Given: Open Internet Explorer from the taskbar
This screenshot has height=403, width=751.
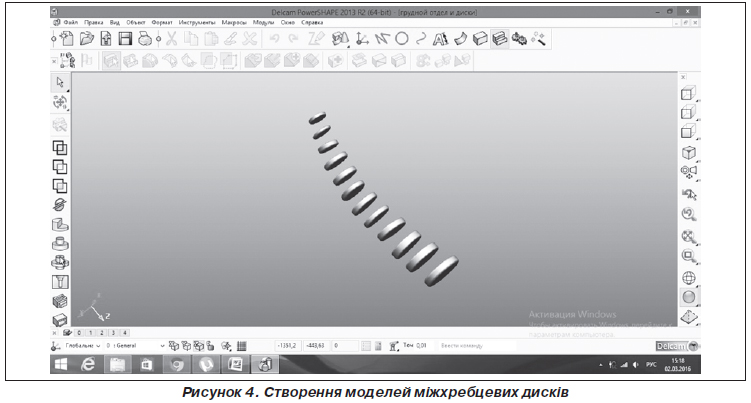Looking at the screenshot, I should tap(88, 365).
